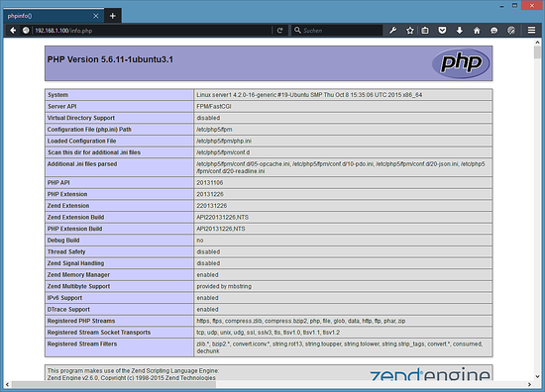Go to the home page icon
The width and height of the screenshot is (545, 392).
pyautogui.click(x=477, y=31)
